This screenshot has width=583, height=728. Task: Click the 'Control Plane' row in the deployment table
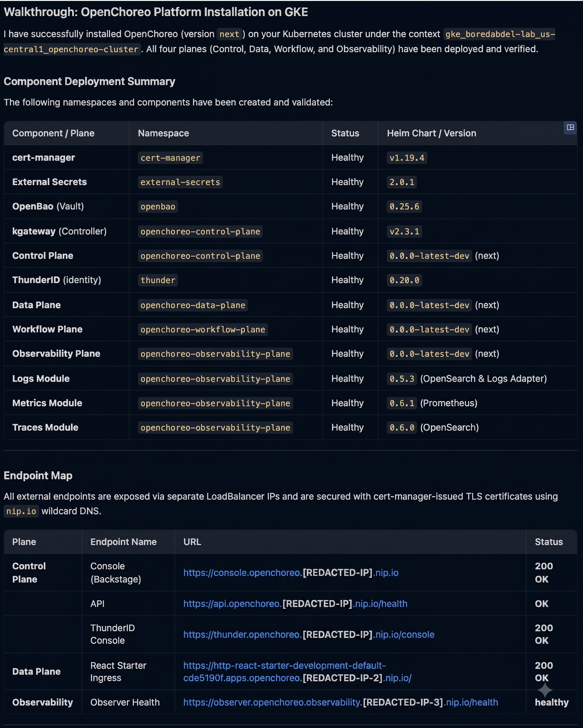point(291,256)
